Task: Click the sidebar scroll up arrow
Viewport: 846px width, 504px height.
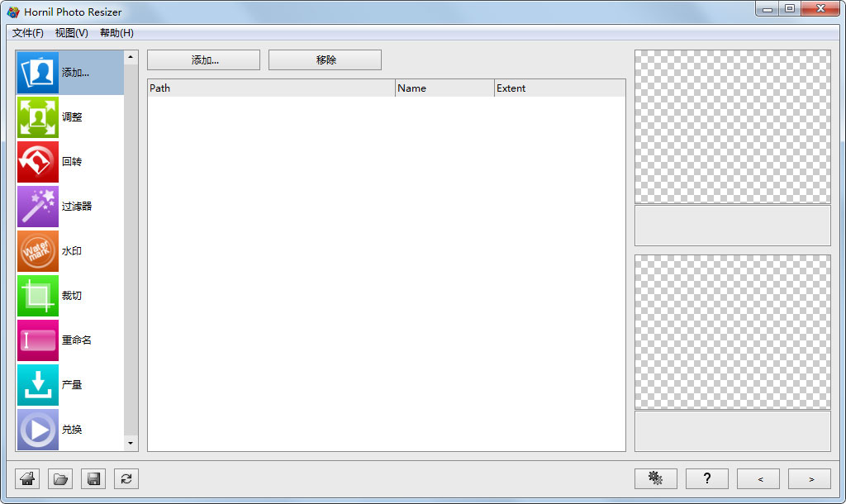Action: click(x=131, y=57)
